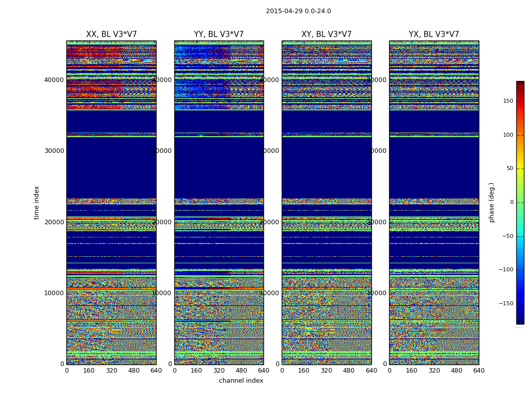Click the 'XY, BL V3*V7' subplot title

(326, 34)
